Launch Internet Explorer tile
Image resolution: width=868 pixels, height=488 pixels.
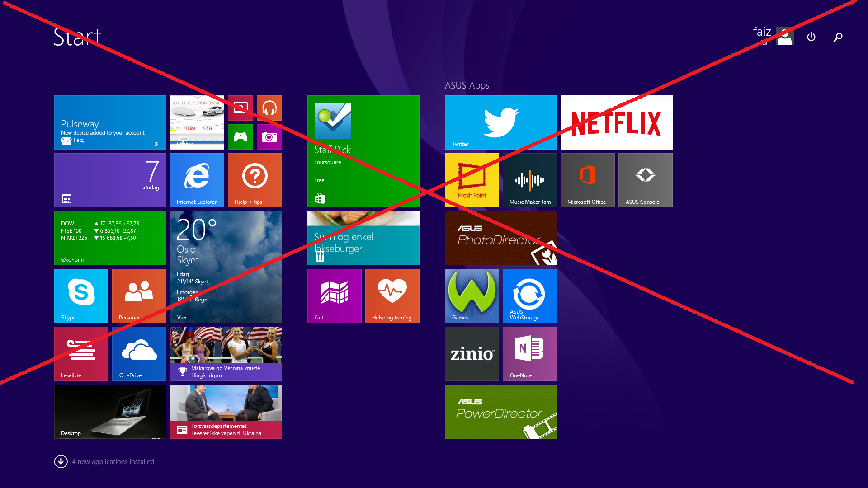coord(197,180)
